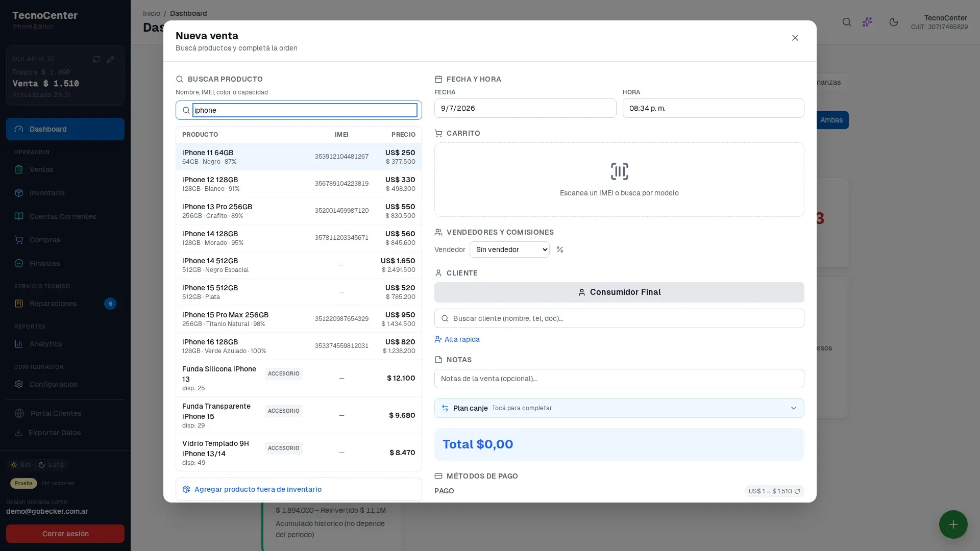Select Consumidor Final as client

pos(619,292)
